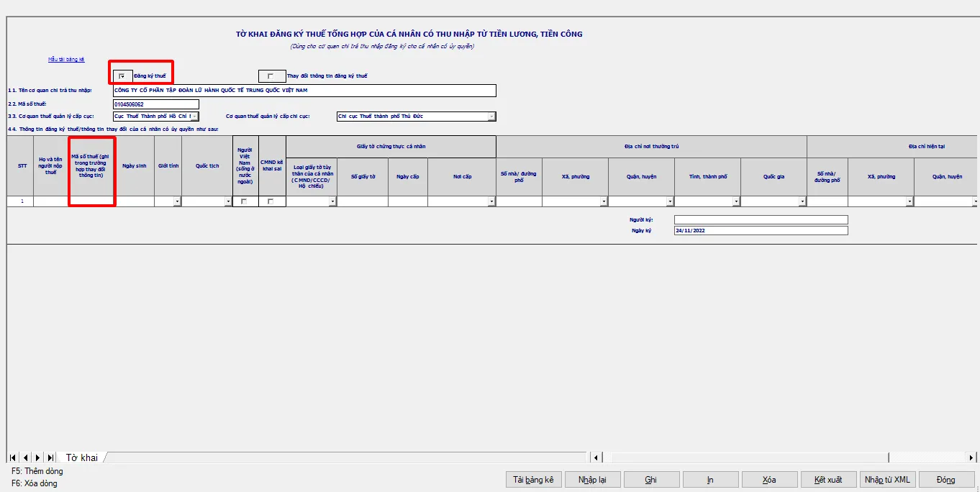Image resolution: width=980 pixels, height=492 pixels.
Task: Jump to last sheet arrow
Action: coord(50,457)
